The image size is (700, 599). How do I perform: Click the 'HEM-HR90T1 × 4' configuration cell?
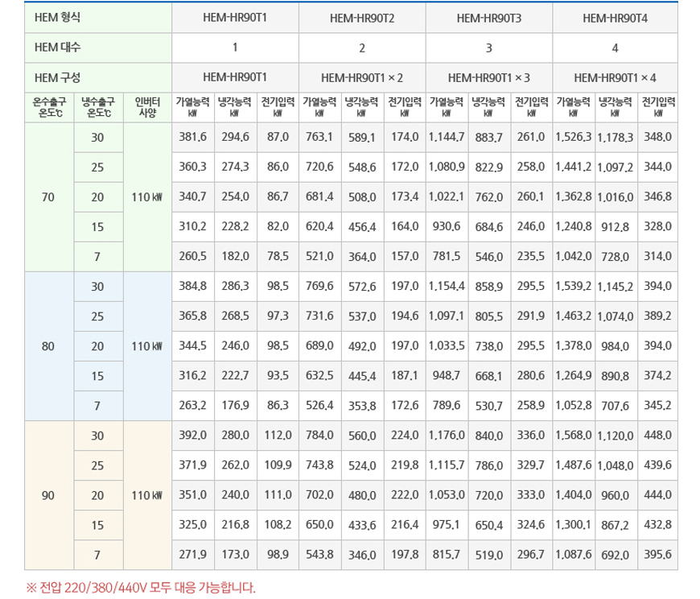[616, 78]
